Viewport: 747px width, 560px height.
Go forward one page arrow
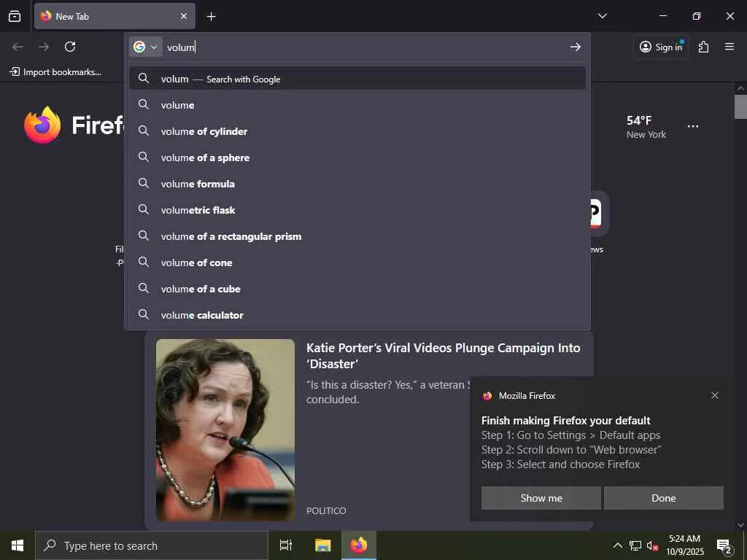click(44, 47)
